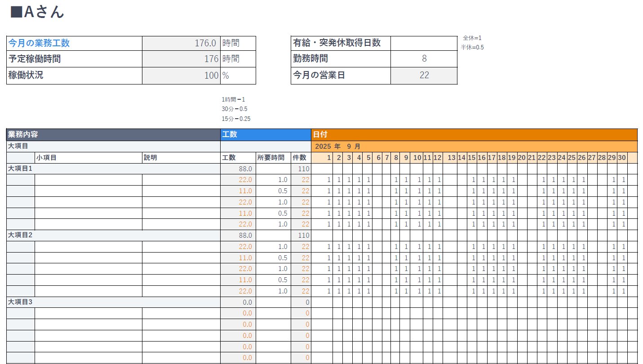
Task: Select the 2025 年 9 月 cell
Action: point(338,146)
